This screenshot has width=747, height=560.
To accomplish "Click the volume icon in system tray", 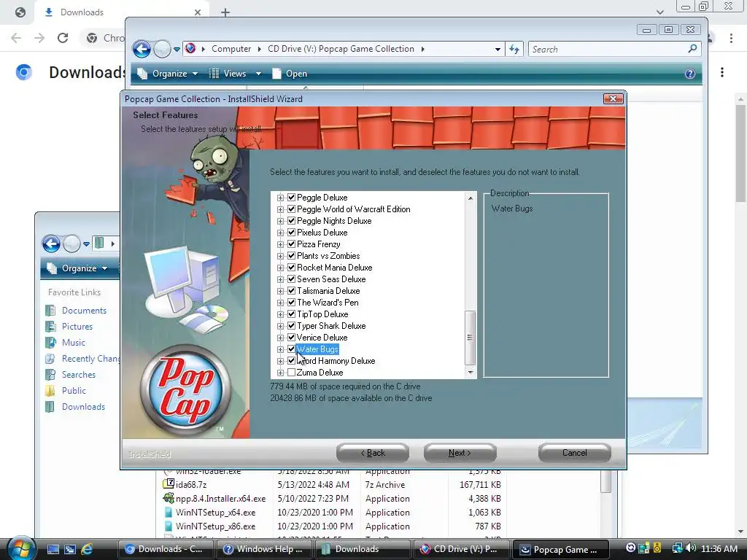I will click(x=692, y=548).
